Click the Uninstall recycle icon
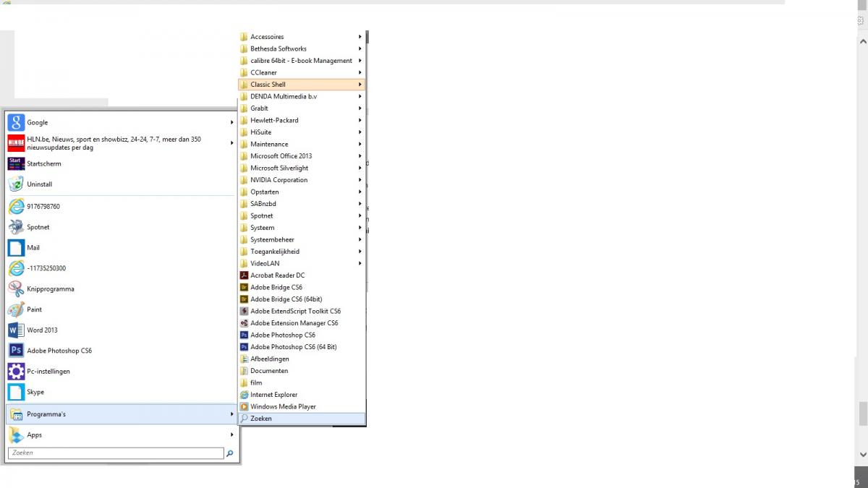868x488 pixels. 16,184
